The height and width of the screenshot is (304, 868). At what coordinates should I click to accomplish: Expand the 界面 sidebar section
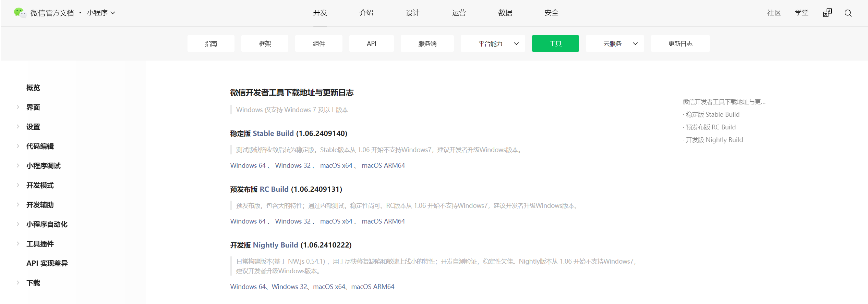click(18, 107)
